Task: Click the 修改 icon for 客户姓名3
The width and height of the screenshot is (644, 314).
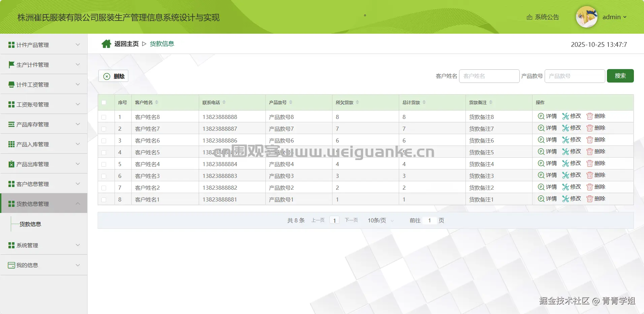Action: (566, 175)
